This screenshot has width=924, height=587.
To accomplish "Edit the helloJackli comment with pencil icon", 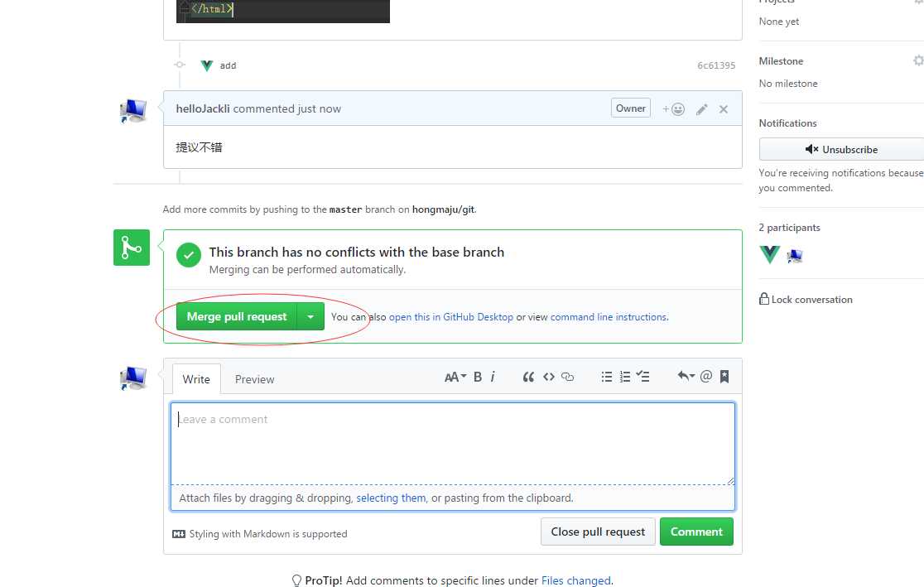I will [702, 109].
